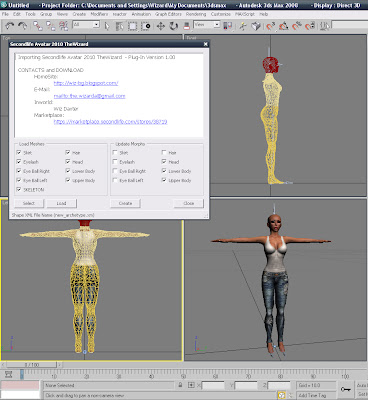This screenshot has height=400, width=368.
Task: Click the pink MAXScript mini listener box
Action: coord(20,386)
